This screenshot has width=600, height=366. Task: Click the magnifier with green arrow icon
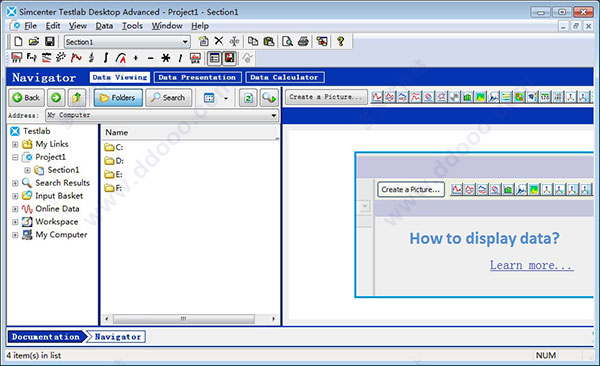pyautogui.click(x=269, y=98)
